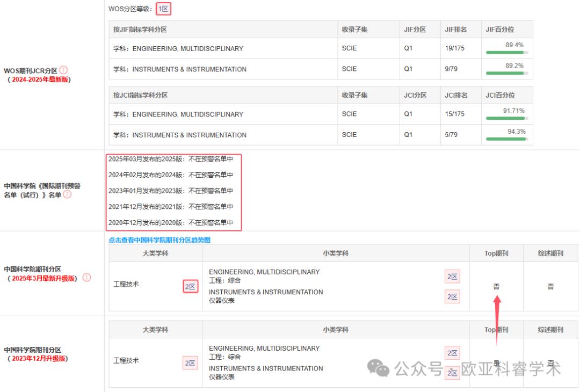Image resolution: width=580 pixels, height=392 pixels.
Task: Select 综述期刊 value 否 in 2025 table
Action: [550, 287]
